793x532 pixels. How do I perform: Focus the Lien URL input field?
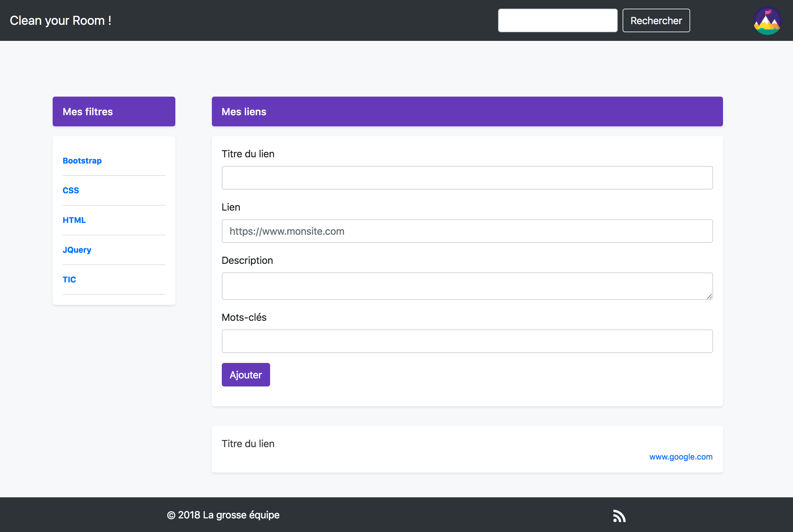[467, 231]
